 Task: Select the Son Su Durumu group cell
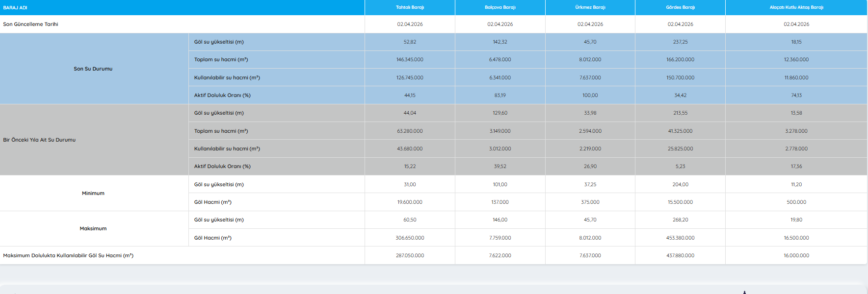(93, 69)
